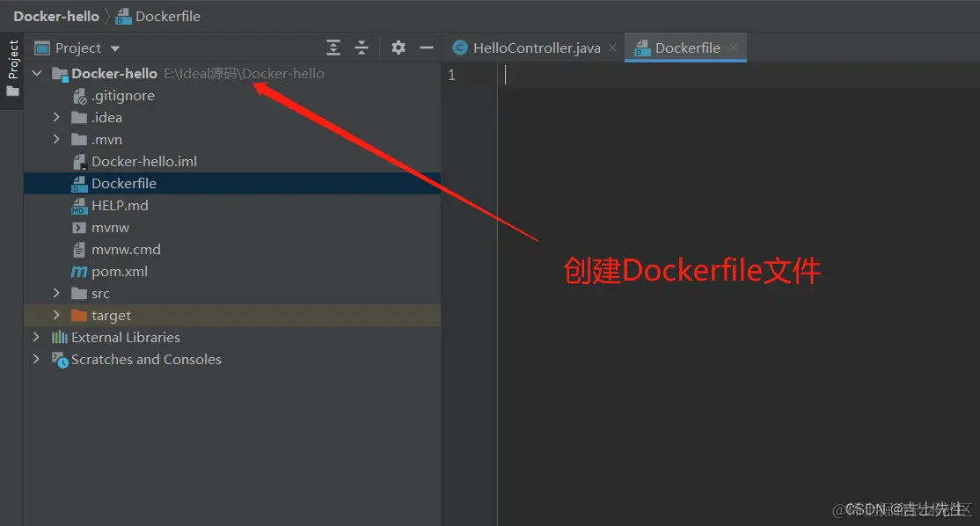Select Scratches and Consoles row
The image size is (980, 526).
232,359
